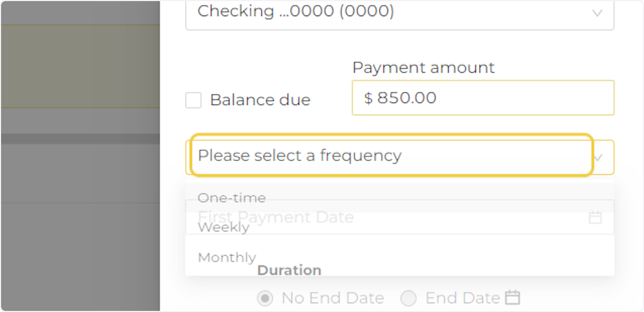
Task: Click the Duration section label
Action: 289,270
